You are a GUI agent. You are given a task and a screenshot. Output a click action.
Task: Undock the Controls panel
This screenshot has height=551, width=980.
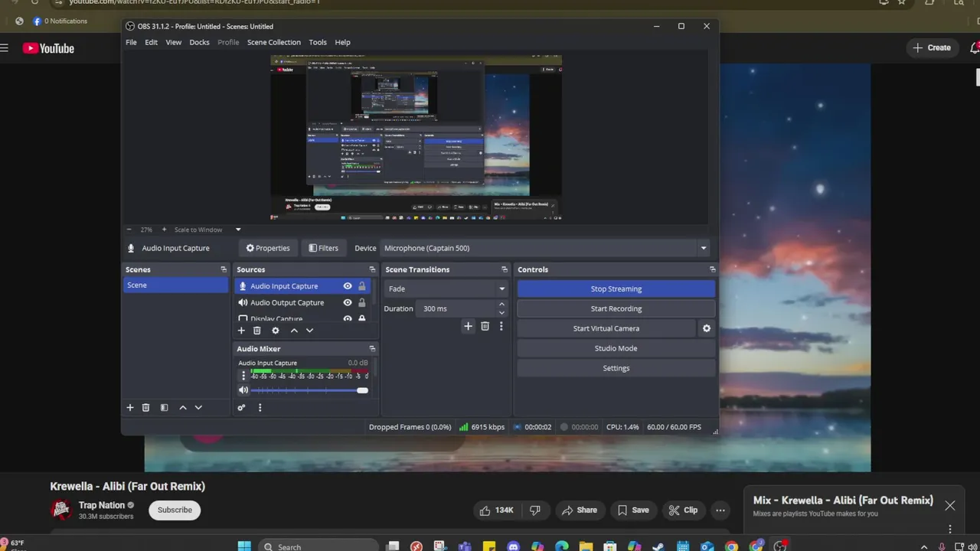713,269
